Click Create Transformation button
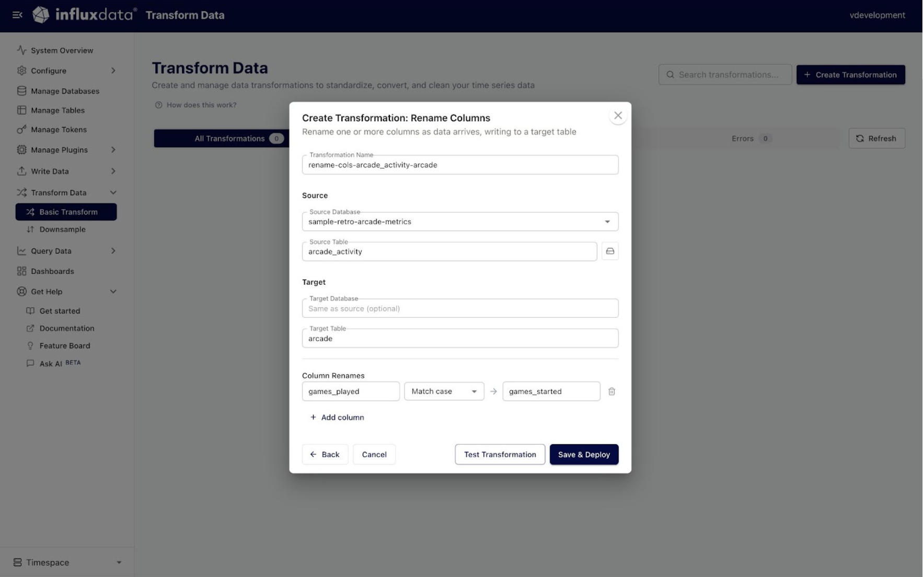Screen dimensions: 924x577 (x=850, y=75)
